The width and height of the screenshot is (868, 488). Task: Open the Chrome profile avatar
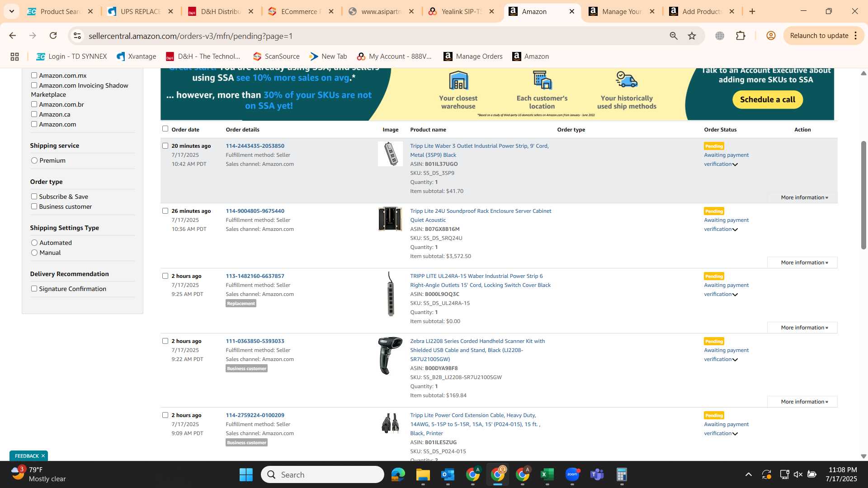771,36
